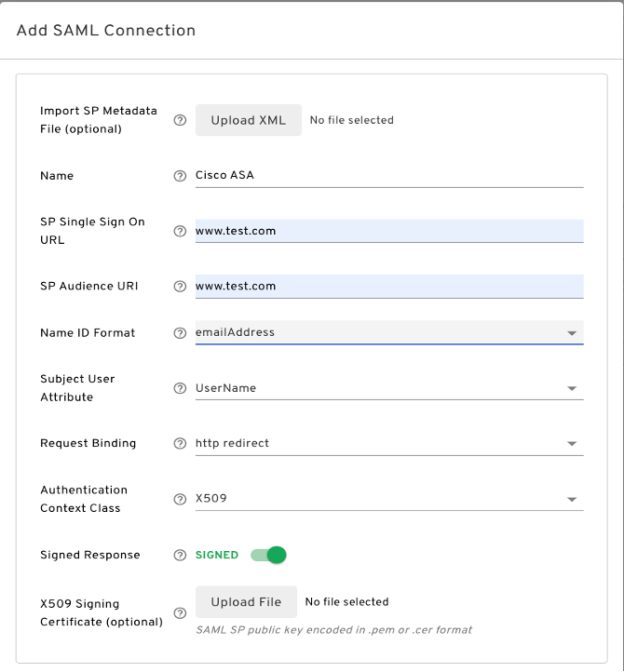Image resolution: width=624 pixels, height=672 pixels.
Task: Click help icon for Signed Response
Action: (x=181, y=556)
